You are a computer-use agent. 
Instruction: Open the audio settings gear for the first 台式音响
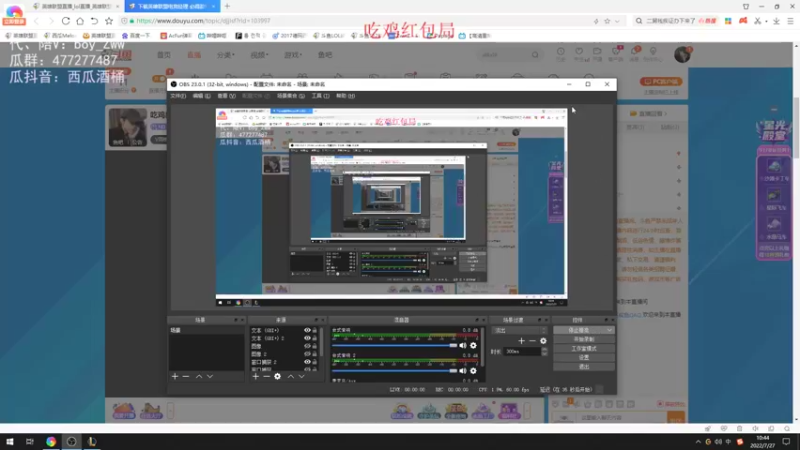[473, 345]
